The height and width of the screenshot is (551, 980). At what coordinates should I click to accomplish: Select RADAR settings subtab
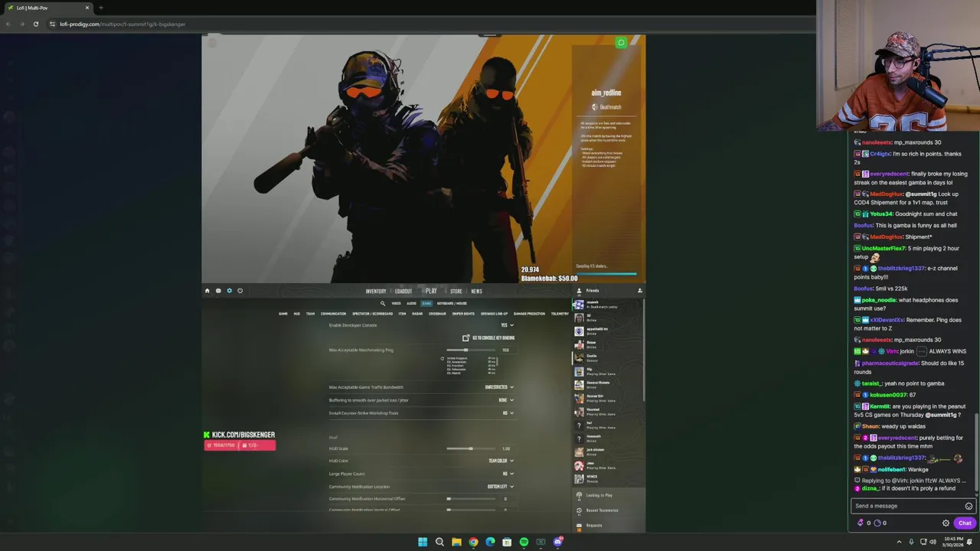tap(417, 314)
